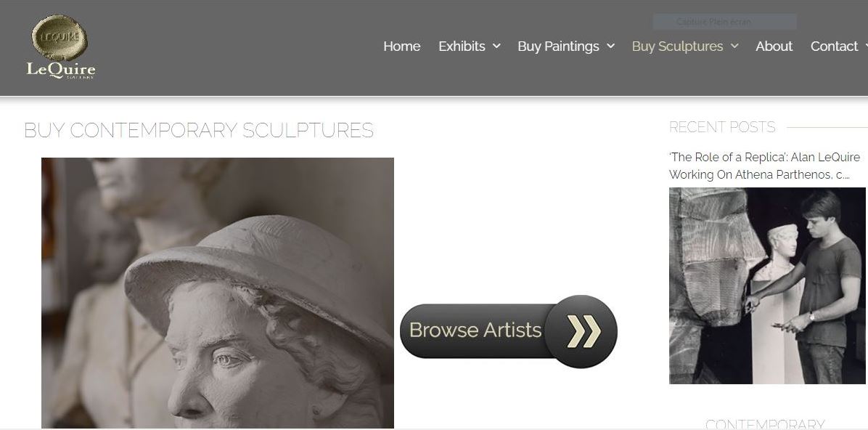Select the Buy Sculptures menu item
The height and width of the screenshot is (430, 868).
(x=677, y=46)
